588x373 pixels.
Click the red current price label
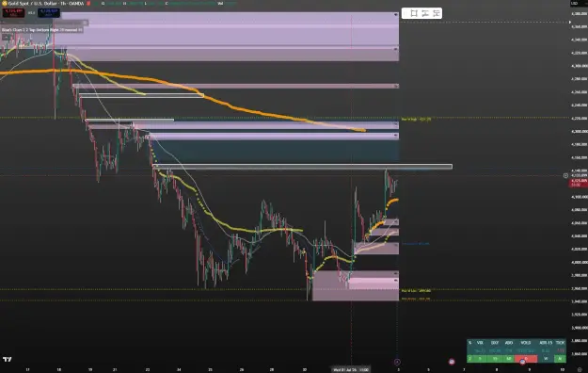pos(579,183)
